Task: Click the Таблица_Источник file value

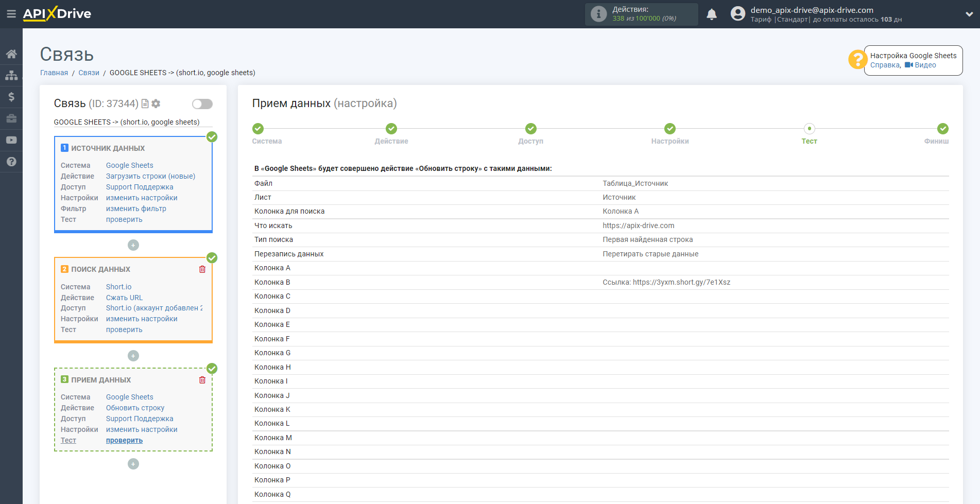Action: click(635, 183)
